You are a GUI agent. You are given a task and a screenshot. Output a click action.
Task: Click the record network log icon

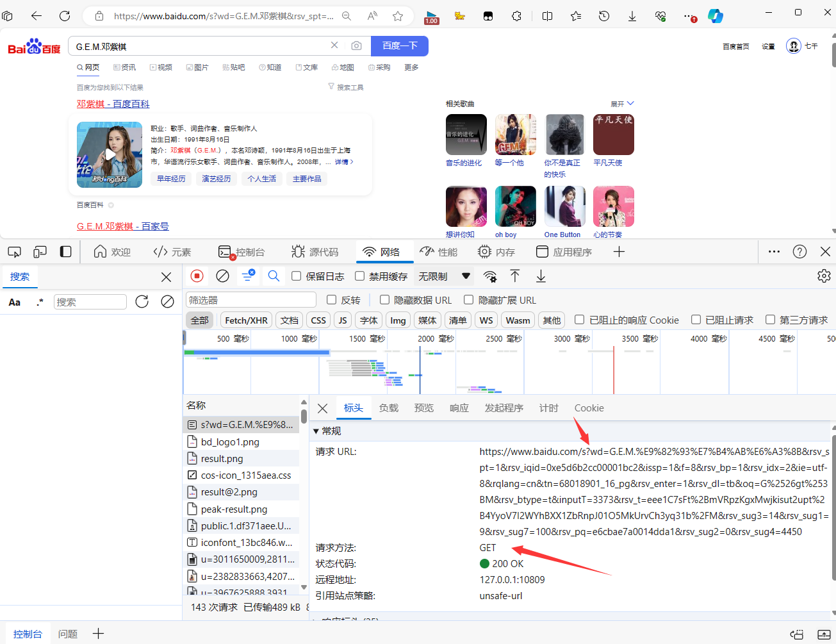pos(197,276)
